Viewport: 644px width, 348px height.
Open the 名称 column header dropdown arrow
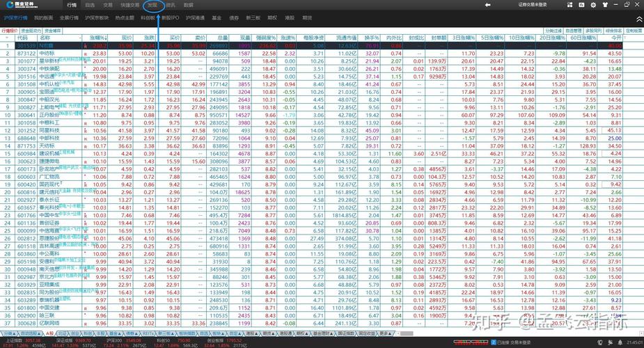tap(80, 38)
